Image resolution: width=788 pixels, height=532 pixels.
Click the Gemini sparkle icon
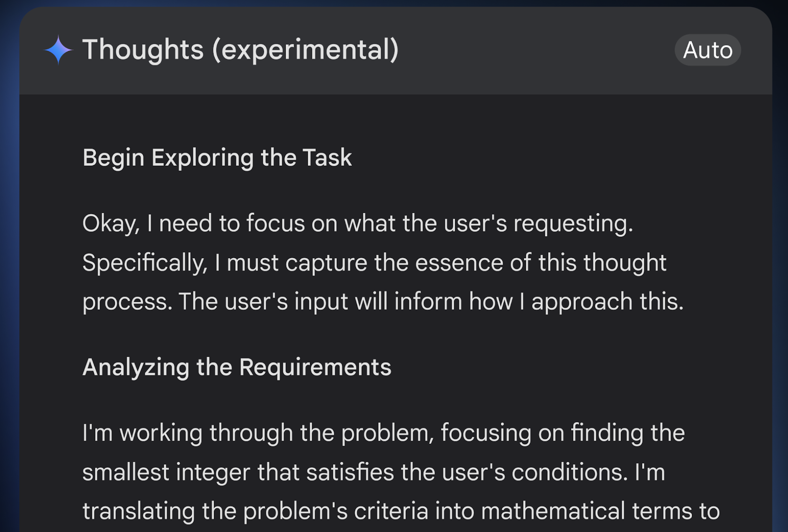58,50
